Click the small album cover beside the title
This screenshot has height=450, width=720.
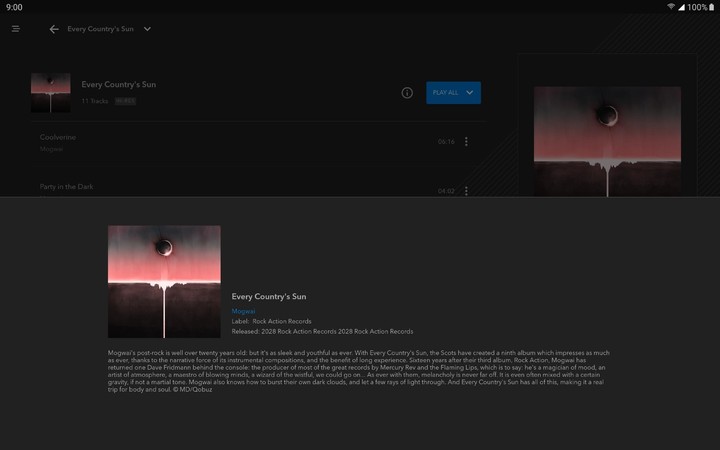click(x=50, y=93)
